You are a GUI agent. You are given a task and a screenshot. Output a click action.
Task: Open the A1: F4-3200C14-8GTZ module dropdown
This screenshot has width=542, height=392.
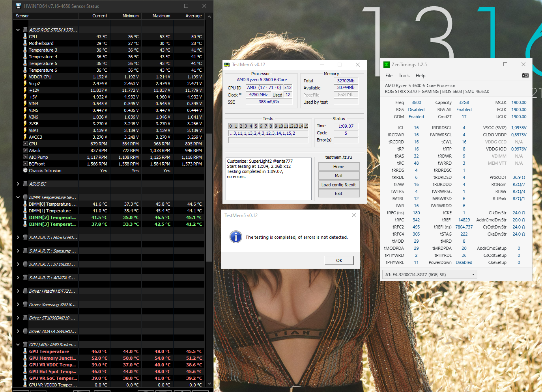point(430,275)
